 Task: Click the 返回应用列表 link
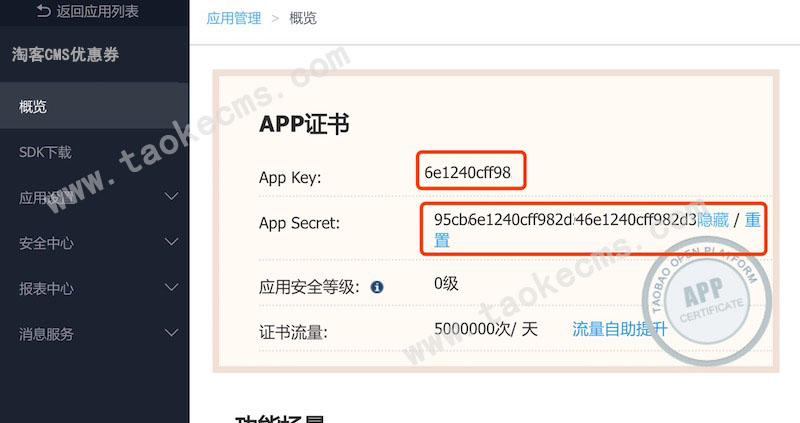coord(97,11)
